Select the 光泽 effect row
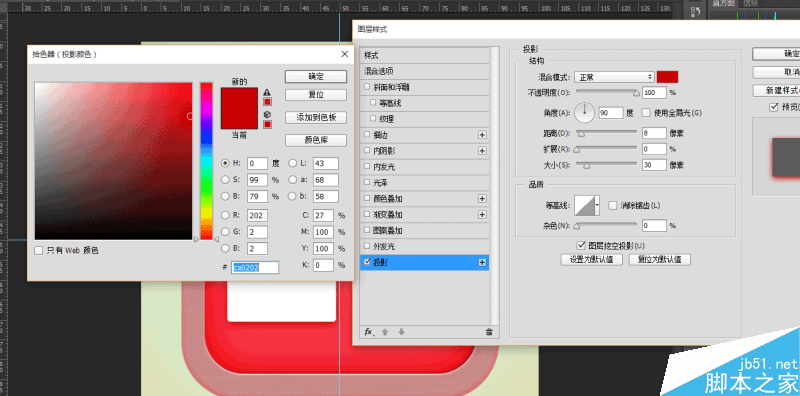 [424, 183]
